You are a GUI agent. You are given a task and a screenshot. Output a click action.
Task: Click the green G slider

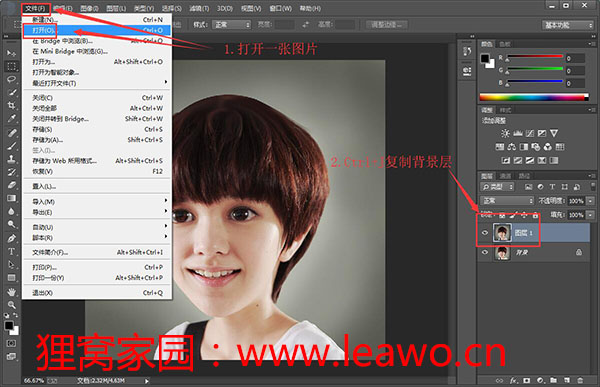[535, 70]
